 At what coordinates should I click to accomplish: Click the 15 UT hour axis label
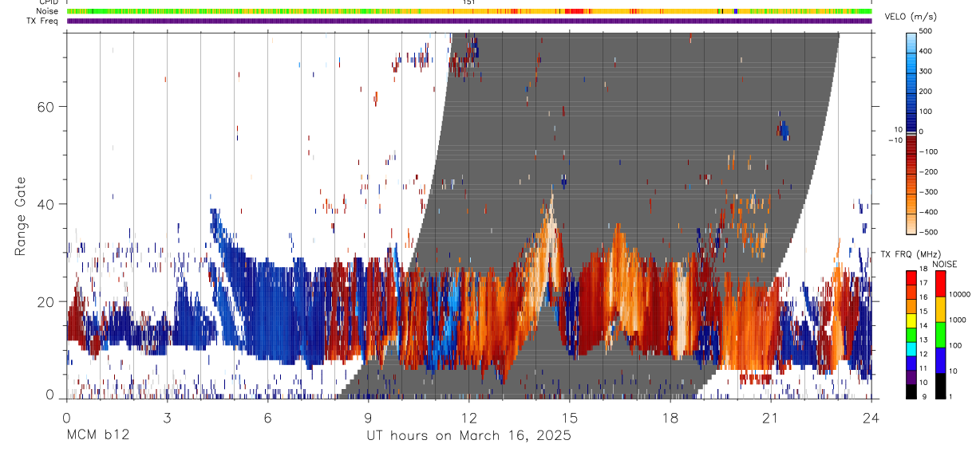coord(570,417)
